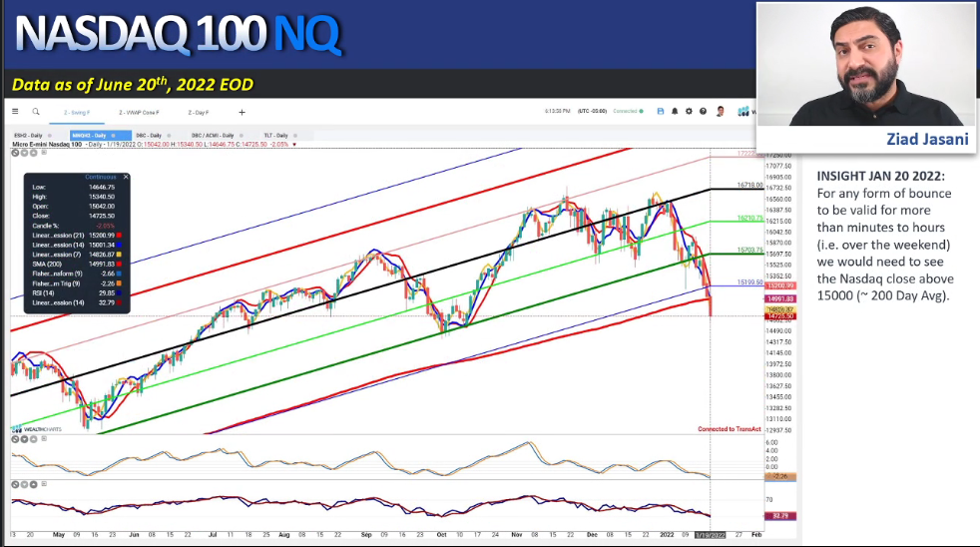The height and width of the screenshot is (547, 980).
Task: Hide Fisher Transform pane with circle-slash icon
Action: click(x=16, y=439)
